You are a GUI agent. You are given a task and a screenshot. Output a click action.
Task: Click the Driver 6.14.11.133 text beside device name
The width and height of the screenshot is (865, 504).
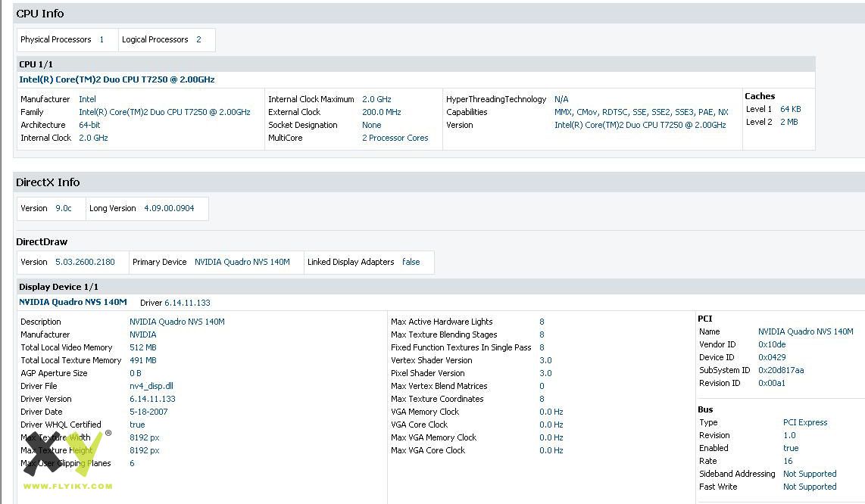pyautogui.click(x=175, y=303)
